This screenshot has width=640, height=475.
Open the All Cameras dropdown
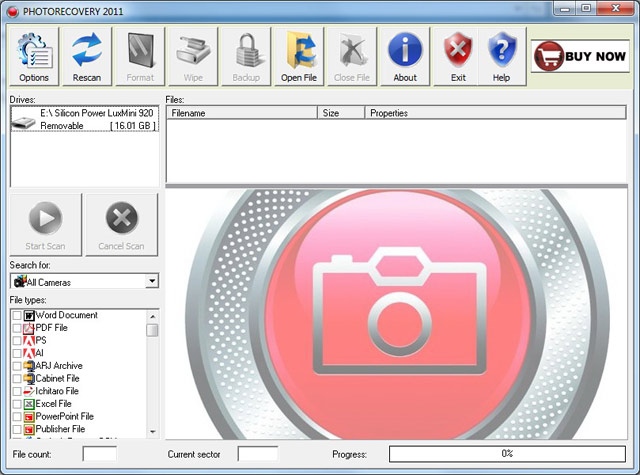[x=152, y=281]
